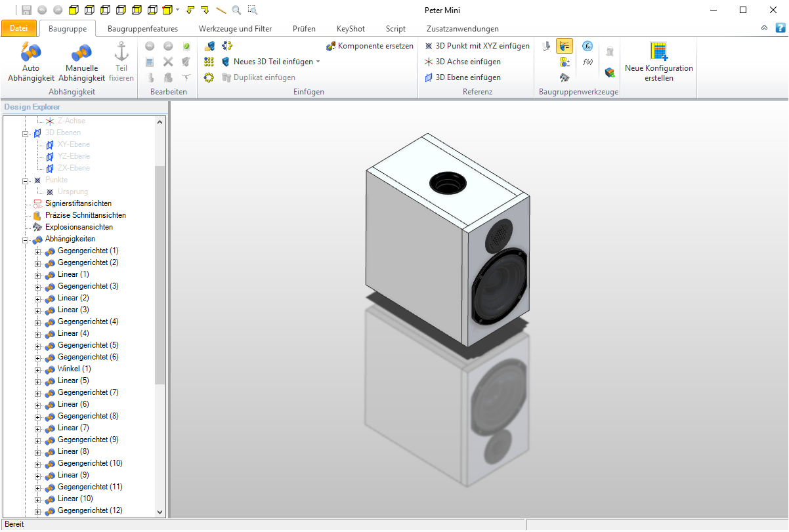Toggle ribbon minimize arrow near help icon

[x=764, y=28]
